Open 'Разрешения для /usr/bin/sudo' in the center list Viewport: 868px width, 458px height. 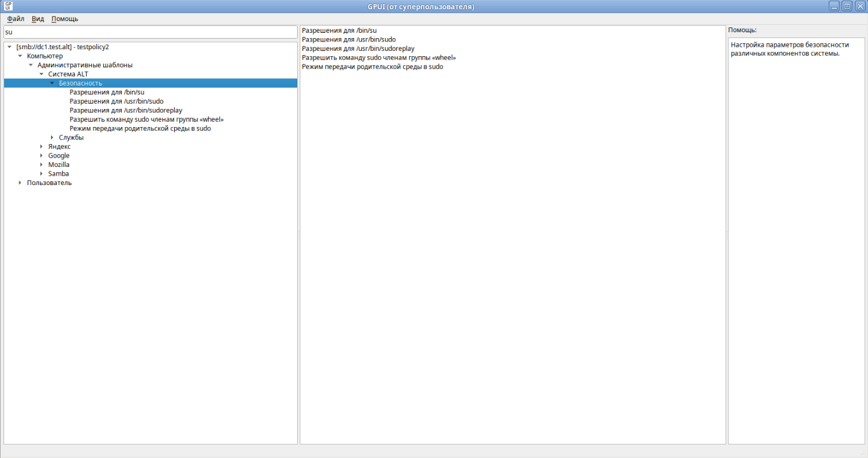click(349, 39)
